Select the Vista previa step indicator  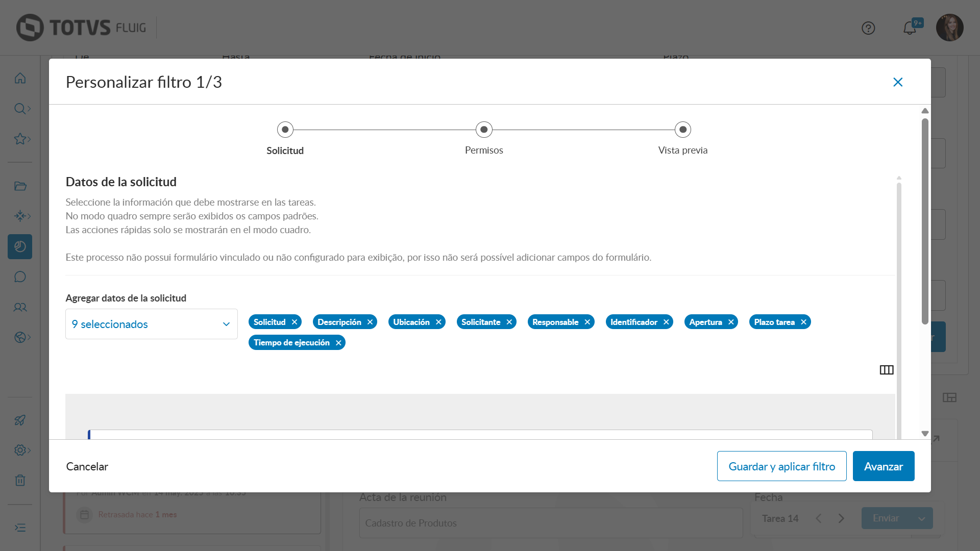683,130
